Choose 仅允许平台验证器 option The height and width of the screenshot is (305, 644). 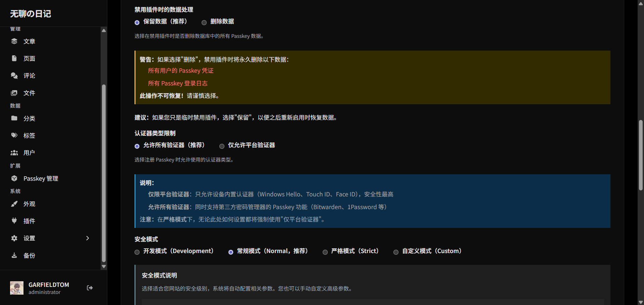(x=222, y=146)
